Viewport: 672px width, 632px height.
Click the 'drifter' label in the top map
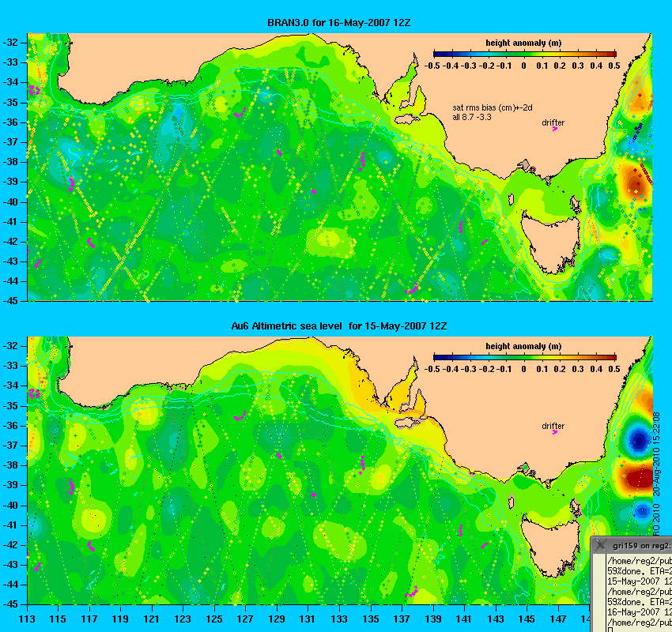click(x=553, y=122)
